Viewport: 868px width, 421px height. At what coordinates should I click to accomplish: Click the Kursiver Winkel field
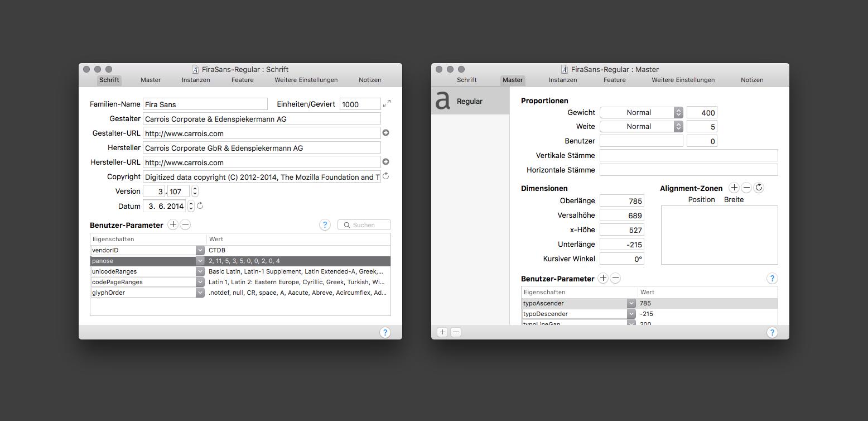click(622, 259)
